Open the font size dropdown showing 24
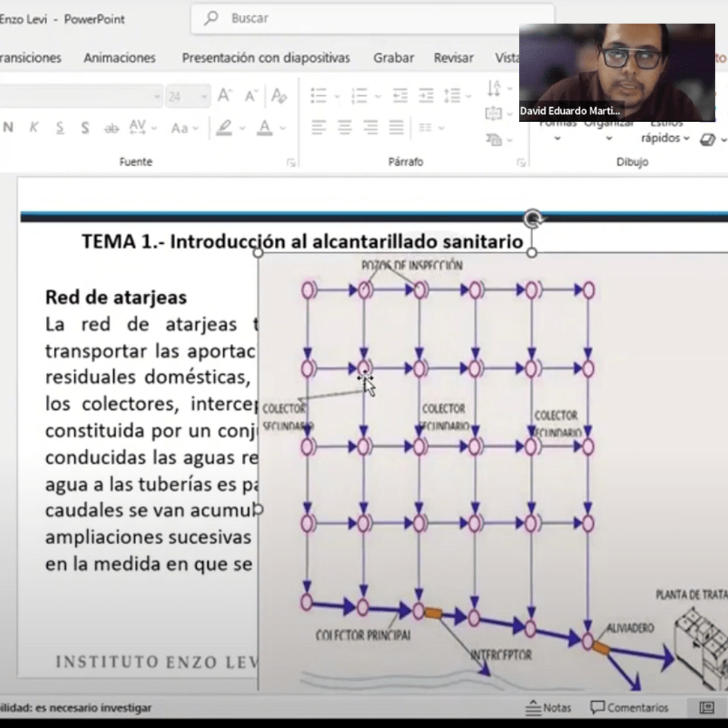The height and width of the screenshot is (728, 728). click(x=204, y=97)
